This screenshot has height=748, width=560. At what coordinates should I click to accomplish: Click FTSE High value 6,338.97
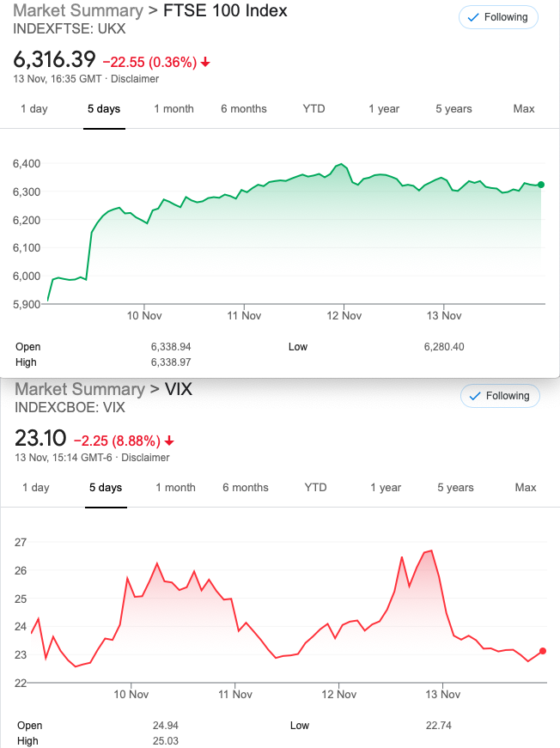(171, 362)
